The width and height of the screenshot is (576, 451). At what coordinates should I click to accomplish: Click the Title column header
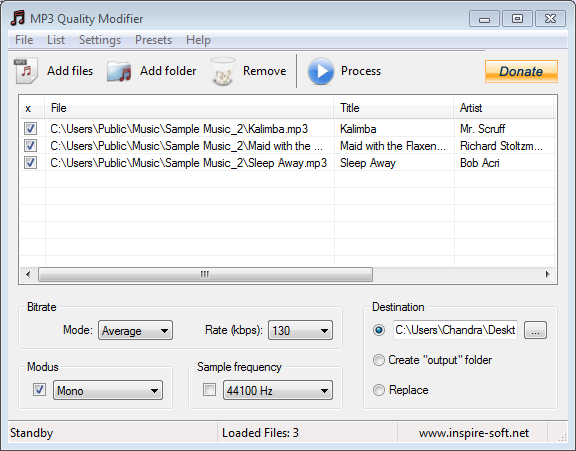[394, 108]
